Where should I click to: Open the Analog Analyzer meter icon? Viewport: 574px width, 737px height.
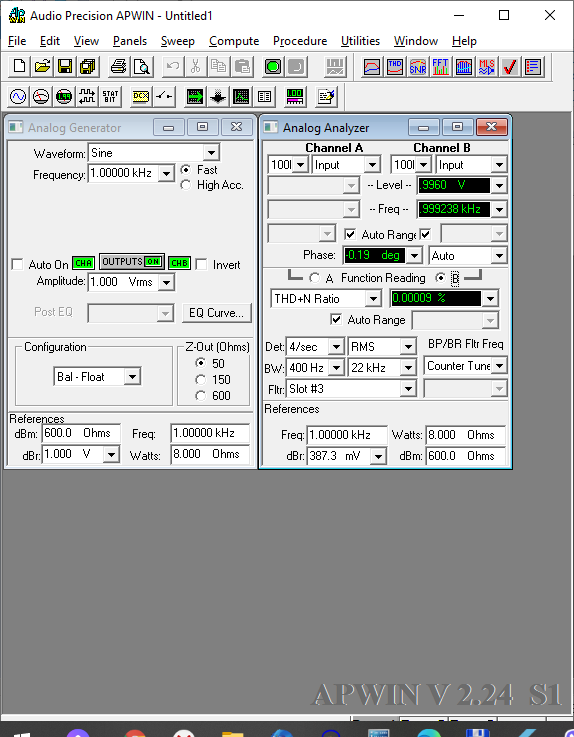[x=41, y=97]
